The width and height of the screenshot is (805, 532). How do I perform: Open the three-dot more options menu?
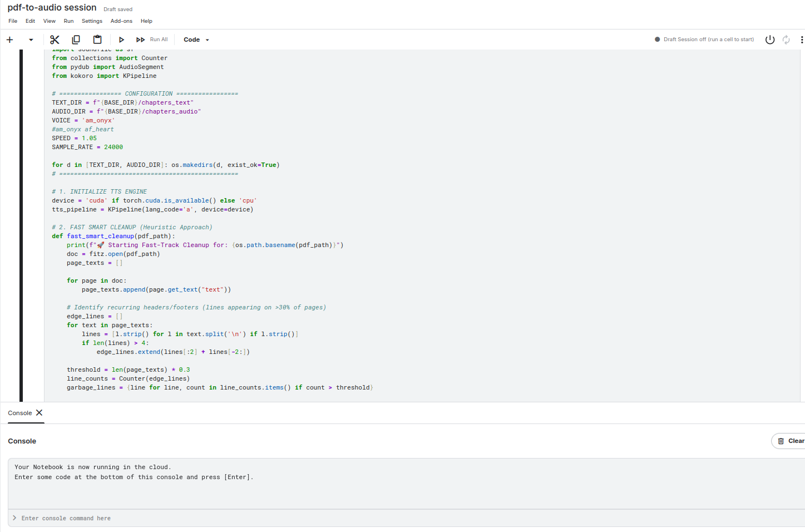801,40
